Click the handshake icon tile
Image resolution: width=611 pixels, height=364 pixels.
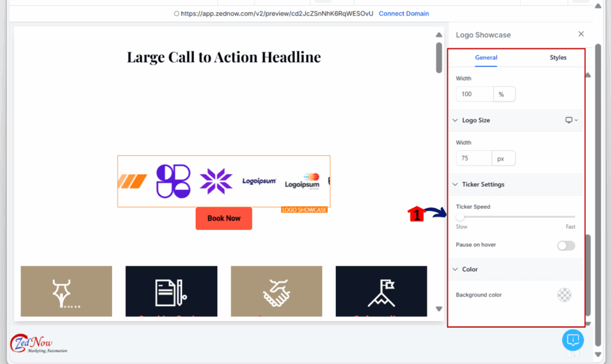click(276, 291)
